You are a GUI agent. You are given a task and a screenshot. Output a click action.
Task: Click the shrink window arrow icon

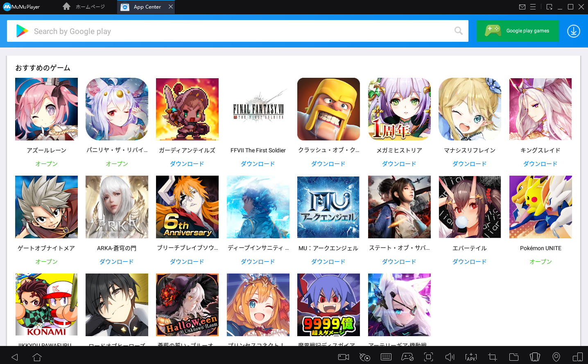click(x=550, y=7)
